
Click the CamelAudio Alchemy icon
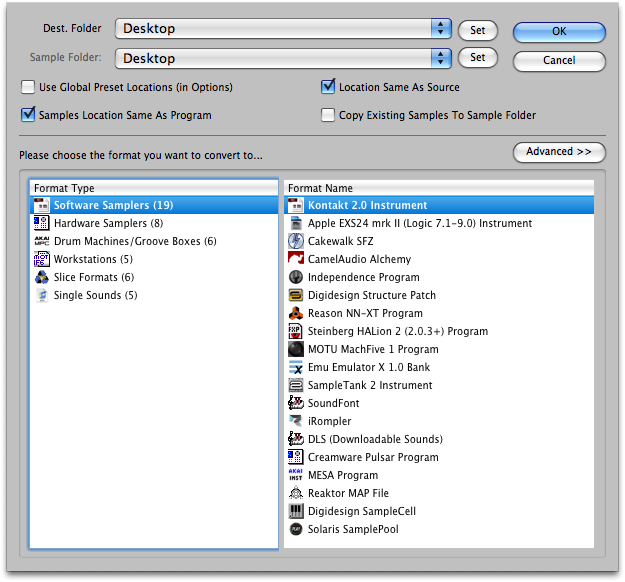pos(296,259)
